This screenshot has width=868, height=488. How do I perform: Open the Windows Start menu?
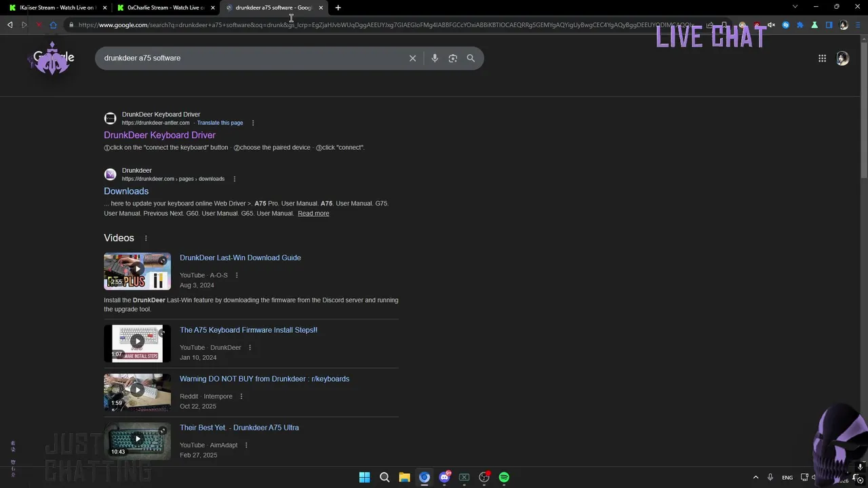point(364,477)
